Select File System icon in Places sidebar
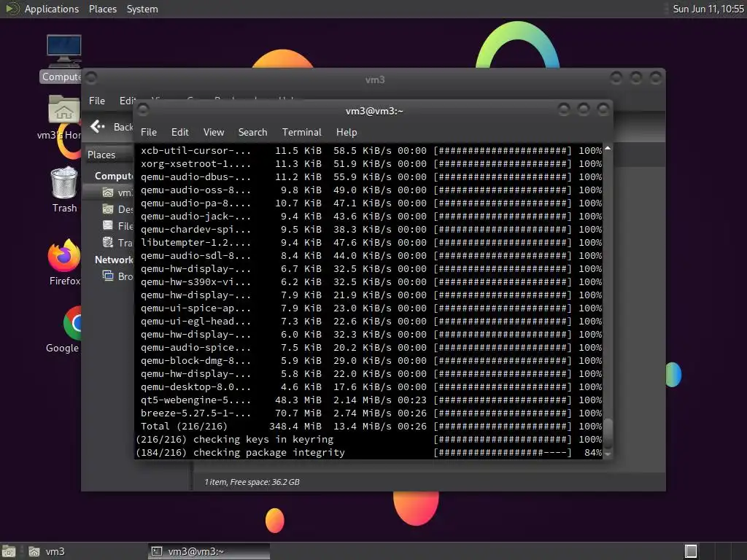 tap(108, 226)
